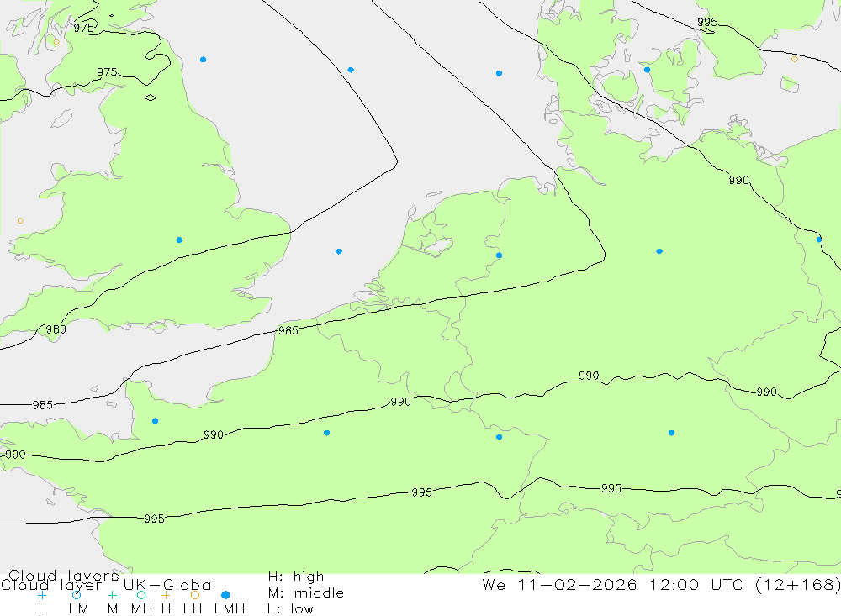
Task: Click the '(12+168)' forecast offset text
Action: [x=798, y=584]
